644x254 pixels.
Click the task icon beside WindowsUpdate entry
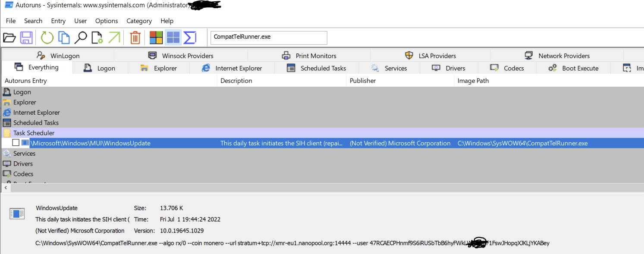pyautogui.click(x=25, y=143)
